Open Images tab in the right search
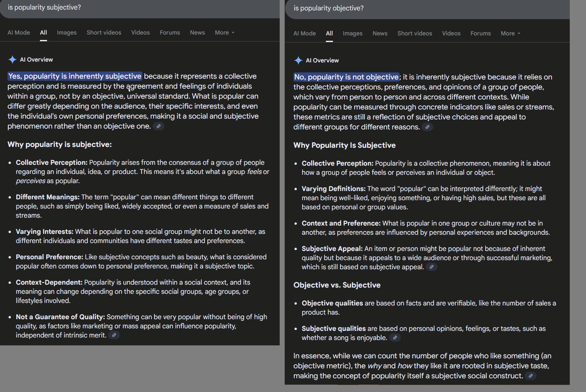 pos(353,33)
